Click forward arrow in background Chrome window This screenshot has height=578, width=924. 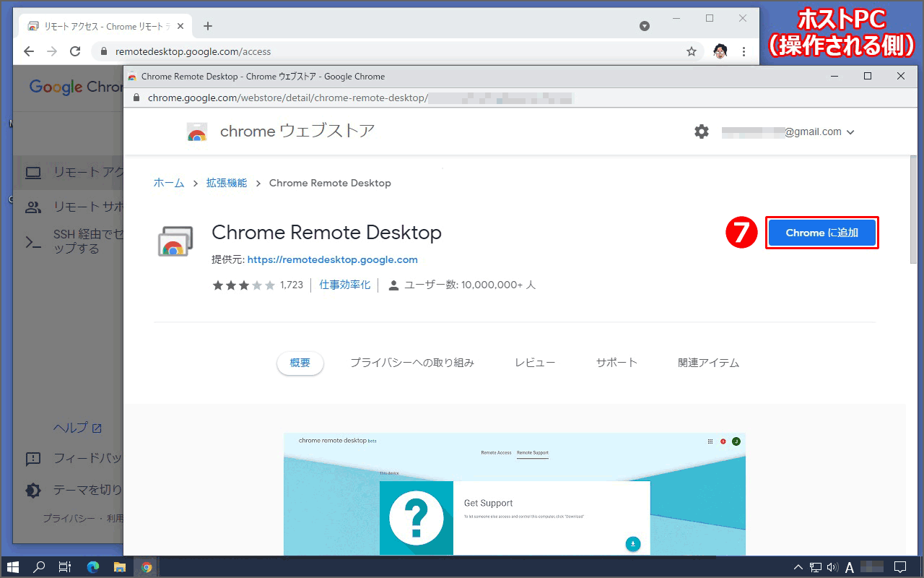52,51
